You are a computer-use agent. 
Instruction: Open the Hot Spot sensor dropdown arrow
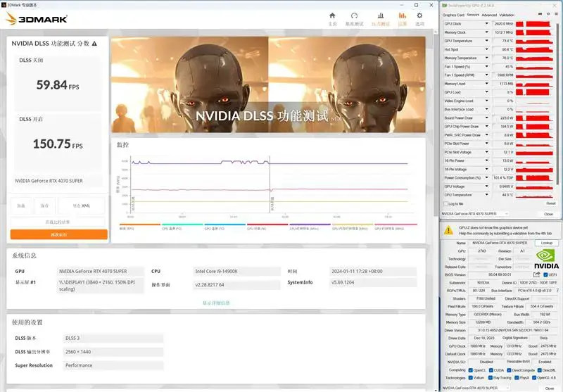pos(486,49)
